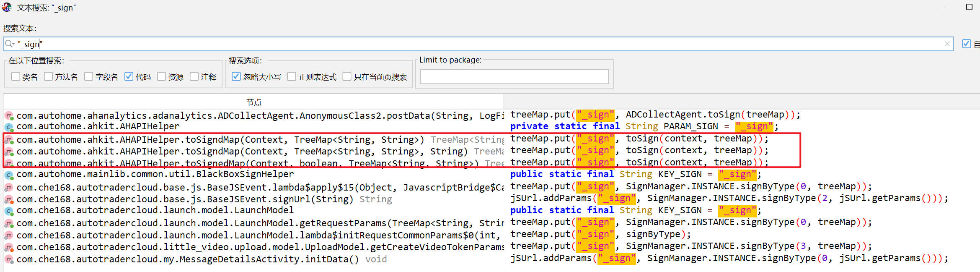Enable the 类名 class name checkbox
980x272 pixels.
(x=16, y=76)
